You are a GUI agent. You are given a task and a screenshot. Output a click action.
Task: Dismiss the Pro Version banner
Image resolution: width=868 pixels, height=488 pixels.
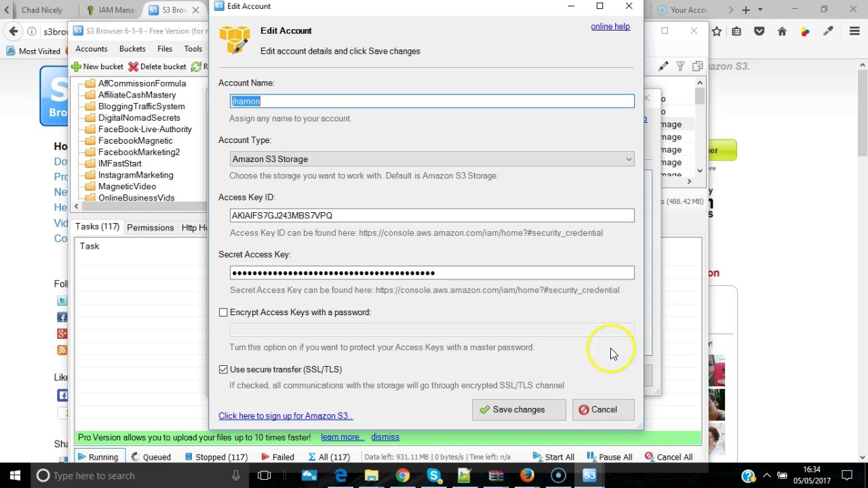385,437
